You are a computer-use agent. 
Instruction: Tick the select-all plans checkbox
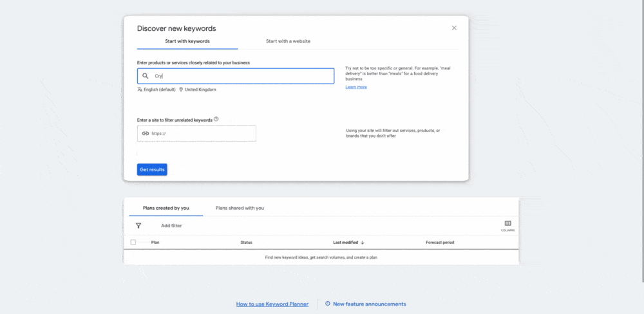click(x=133, y=242)
